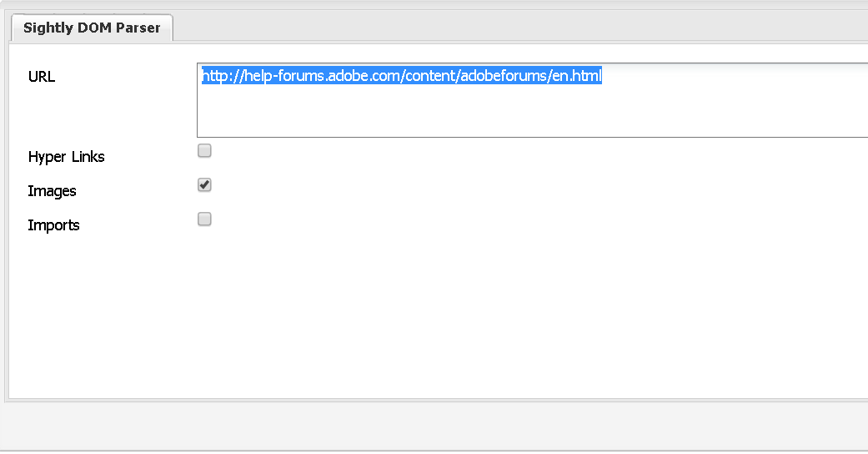Viewport: 868px width, 454px height.
Task: Click the Imports label text
Action: tap(54, 225)
